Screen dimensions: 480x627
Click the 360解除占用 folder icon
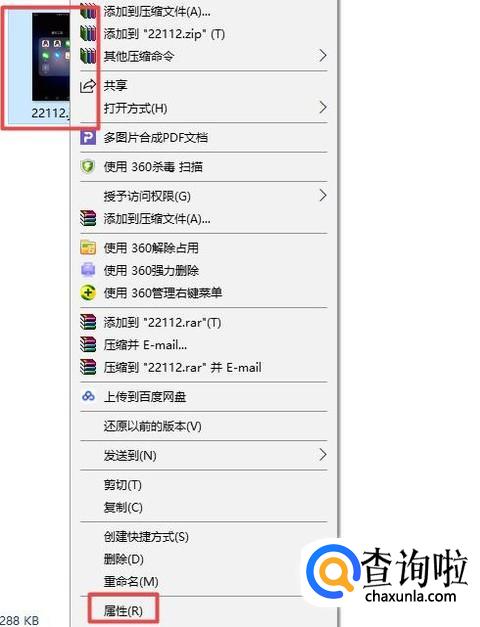click(88, 248)
